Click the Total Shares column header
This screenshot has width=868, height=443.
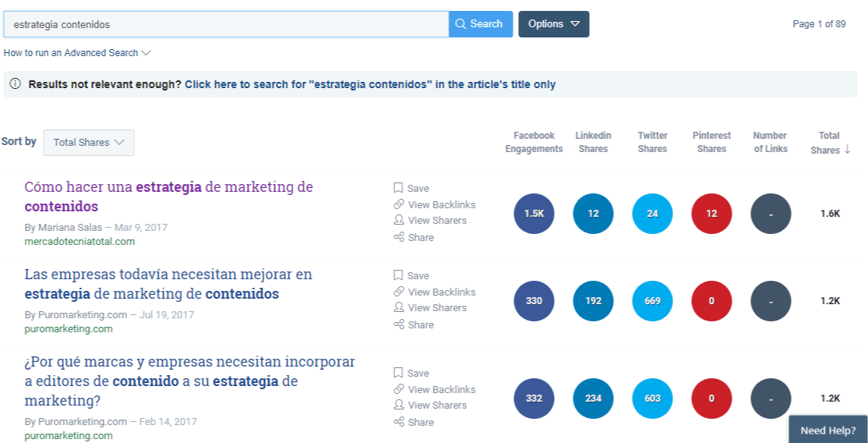(x=830, y=143)
